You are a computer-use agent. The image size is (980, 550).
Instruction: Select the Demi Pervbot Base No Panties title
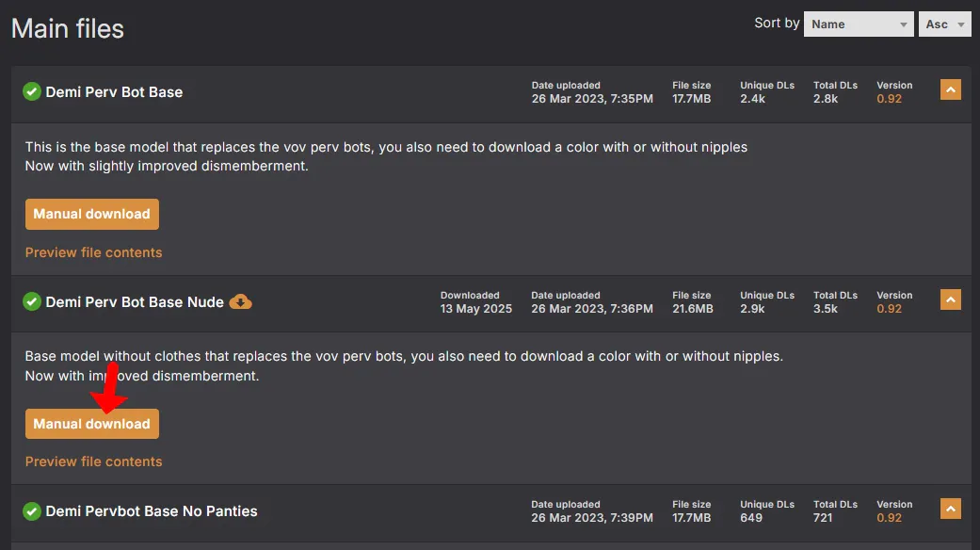point(152,511)
